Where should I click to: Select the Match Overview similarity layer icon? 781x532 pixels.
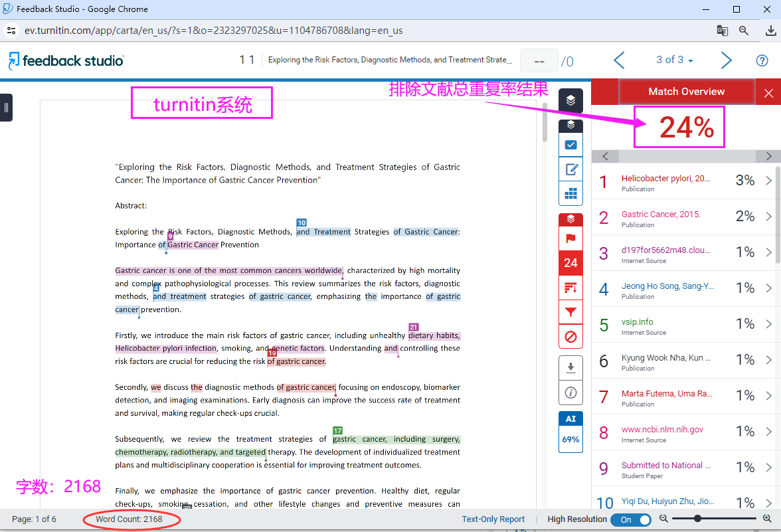point(570,100)
